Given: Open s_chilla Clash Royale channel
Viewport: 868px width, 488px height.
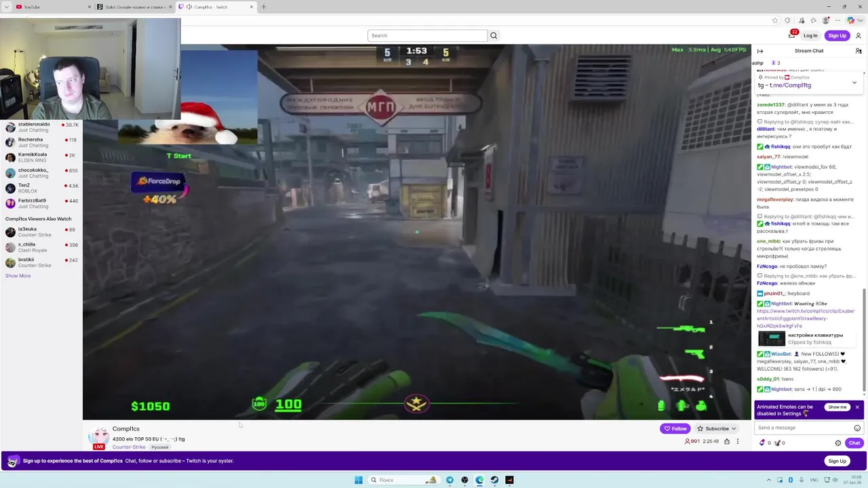Looking at the screenshot, I should tap(41, 247).
